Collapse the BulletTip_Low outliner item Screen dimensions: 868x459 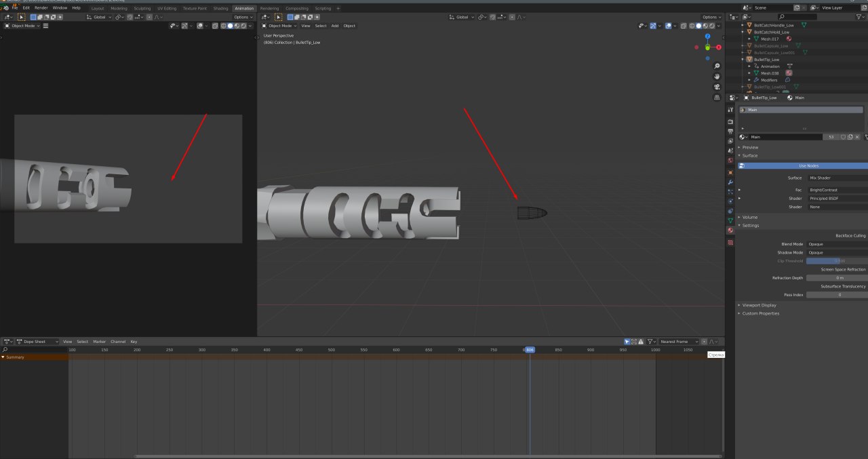pos(743,60)
